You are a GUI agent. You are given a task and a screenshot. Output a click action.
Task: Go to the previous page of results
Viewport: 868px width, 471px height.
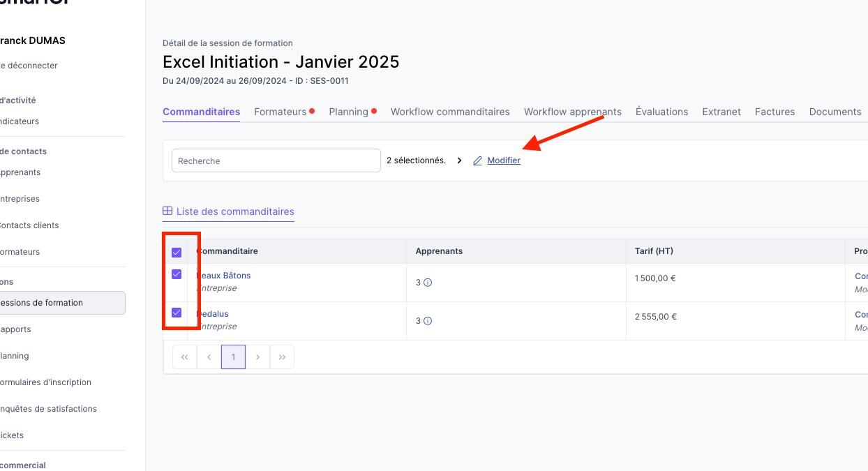click(209, 357)
